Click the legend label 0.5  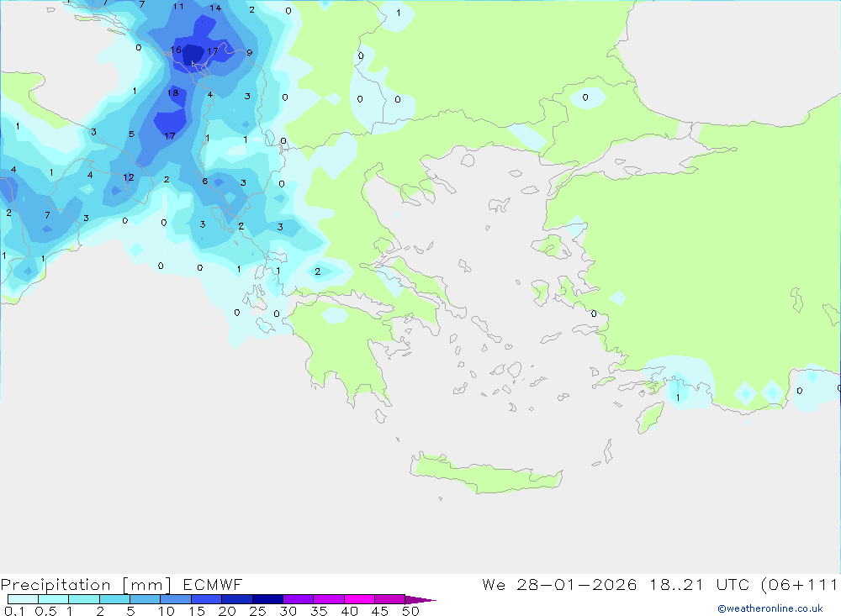point(45,611)
